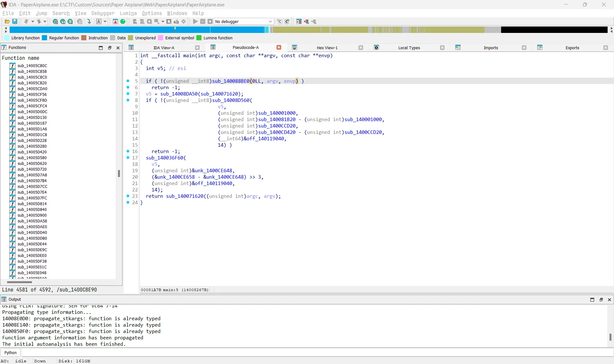Select sub_14005D420 in Functions list

point(32,152)
